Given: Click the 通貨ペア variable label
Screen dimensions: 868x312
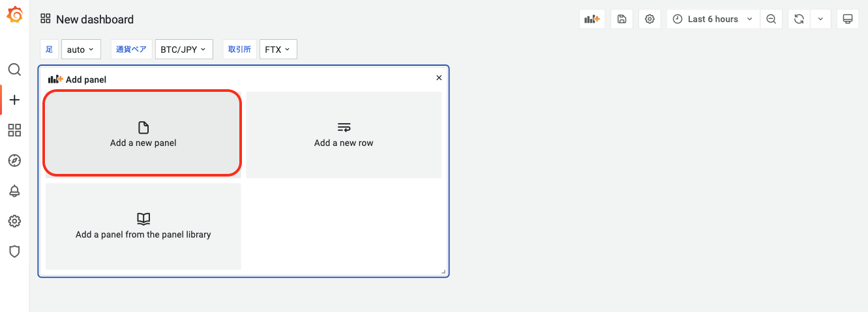Looking at the screenshot, I should [x=132, y=50].
